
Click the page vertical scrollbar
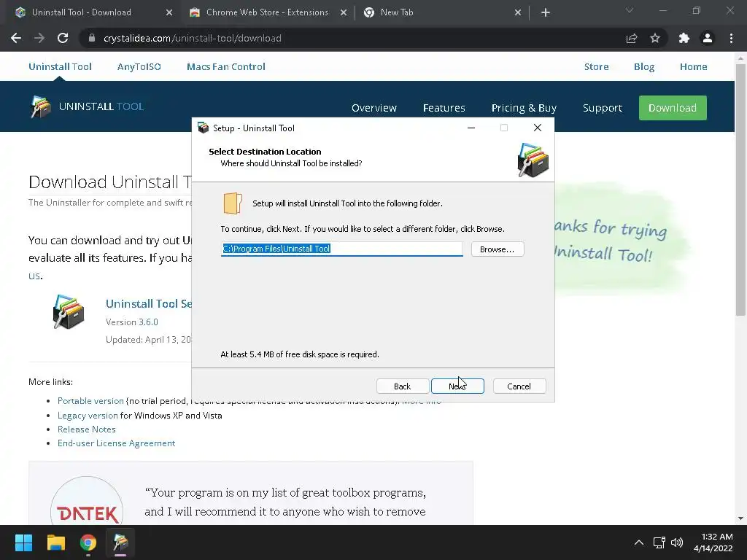(x=740, y=190)
